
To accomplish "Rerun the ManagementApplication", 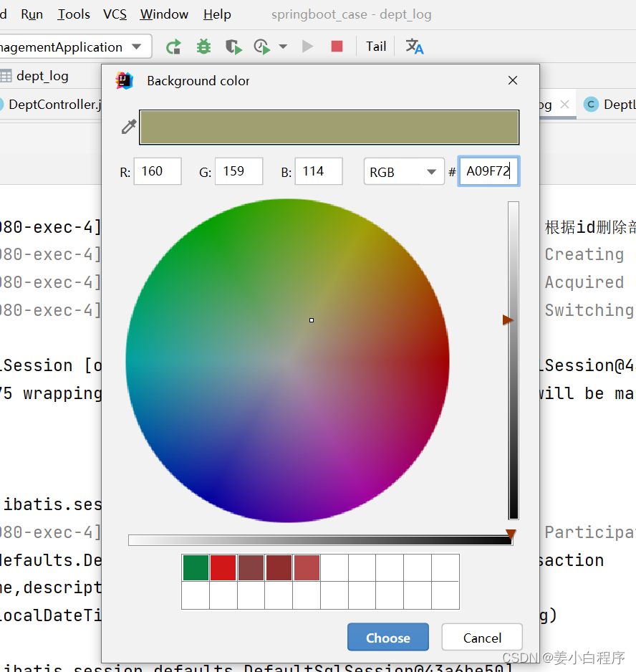I will coord(173,46).
